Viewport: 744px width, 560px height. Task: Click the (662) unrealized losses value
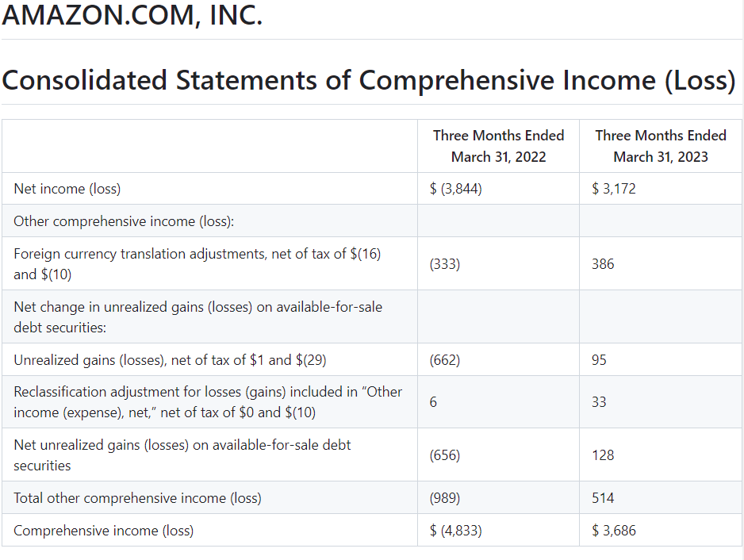445,360
